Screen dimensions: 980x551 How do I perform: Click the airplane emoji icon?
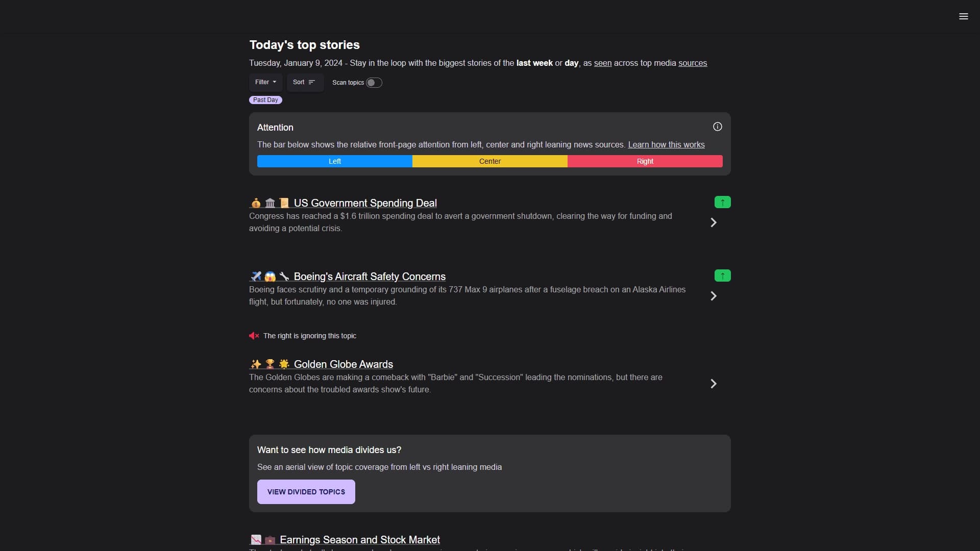point(256,276)
